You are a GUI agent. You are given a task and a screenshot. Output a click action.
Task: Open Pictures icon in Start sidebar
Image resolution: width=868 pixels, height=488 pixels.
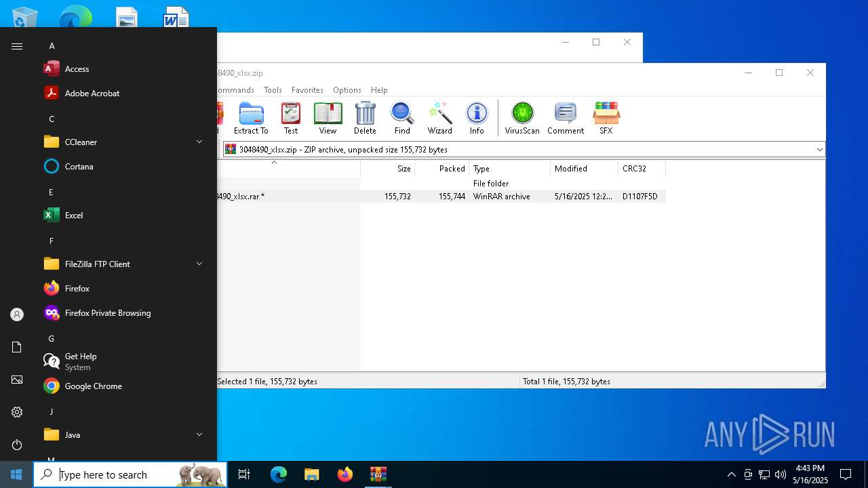pyautogui.click(x=17, y=380)
